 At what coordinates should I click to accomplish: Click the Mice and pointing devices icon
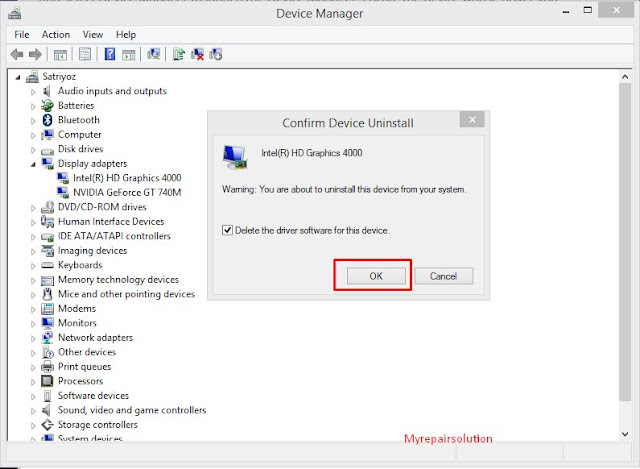click(47, 294)
